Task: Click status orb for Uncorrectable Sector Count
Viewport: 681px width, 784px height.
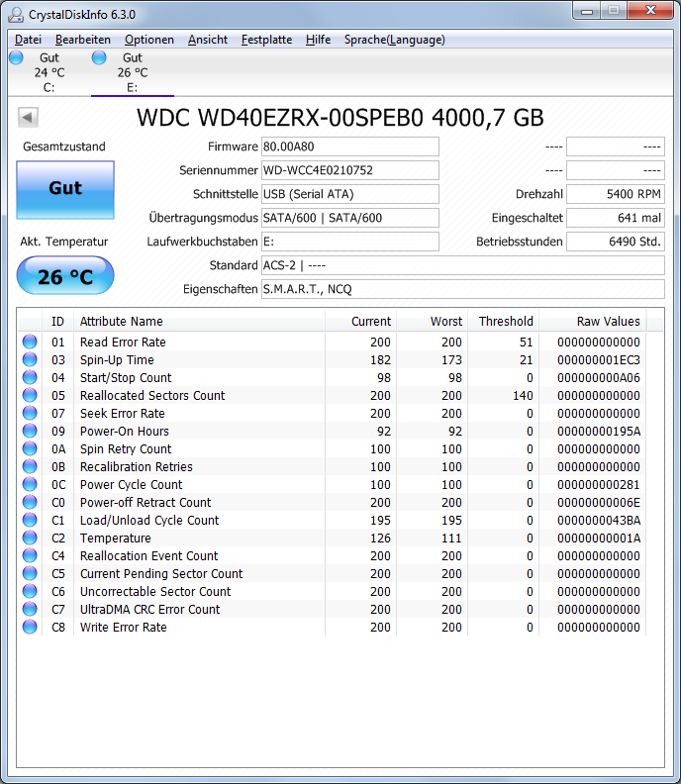Action: coord(30,591)
